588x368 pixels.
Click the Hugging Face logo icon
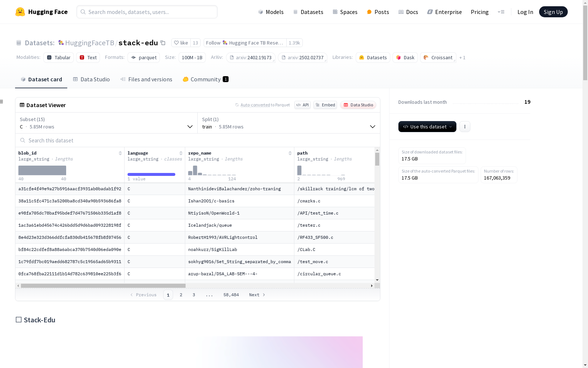[x=20, y=12]
